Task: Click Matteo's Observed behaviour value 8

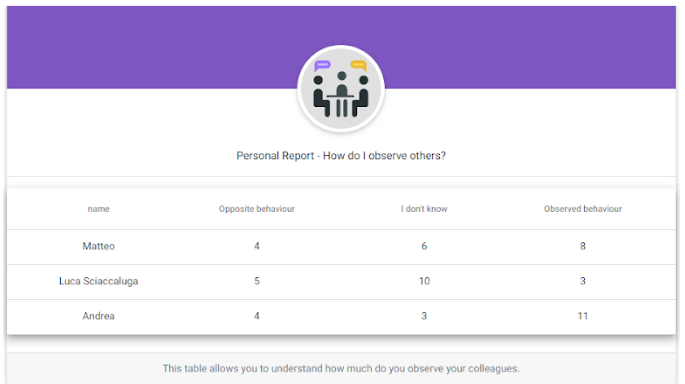Action: point(583,246)
